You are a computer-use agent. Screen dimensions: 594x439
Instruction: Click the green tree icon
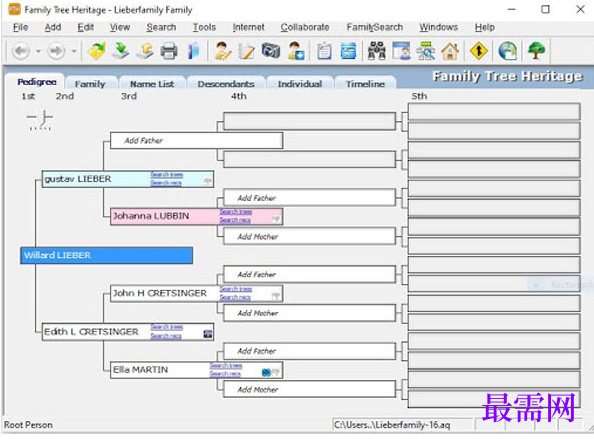[536, 51]
